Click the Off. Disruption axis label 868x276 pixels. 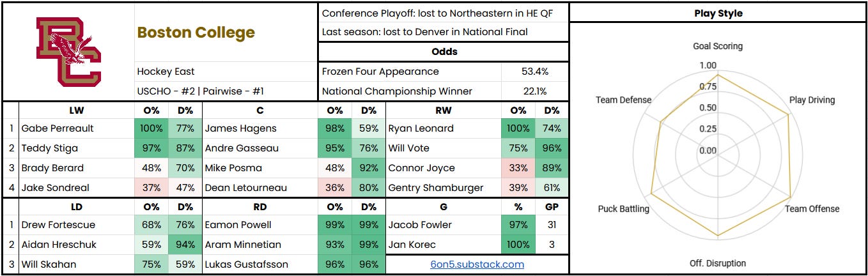tap(718, 263)
